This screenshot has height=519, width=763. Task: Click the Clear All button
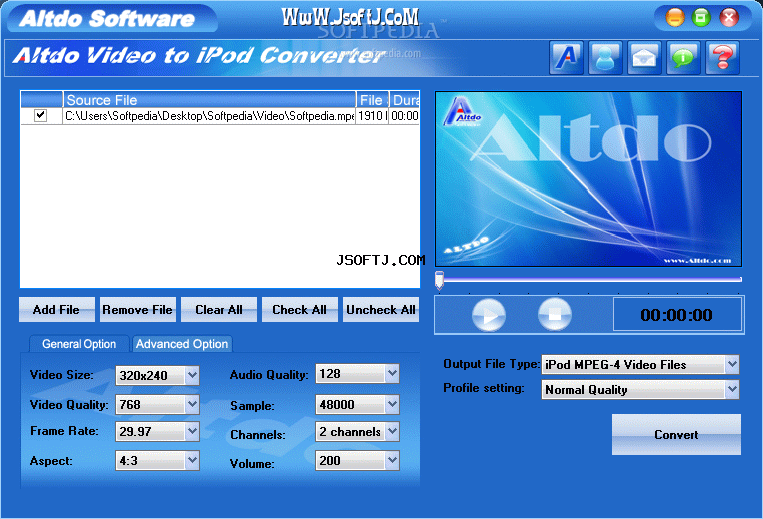[218, 310]
